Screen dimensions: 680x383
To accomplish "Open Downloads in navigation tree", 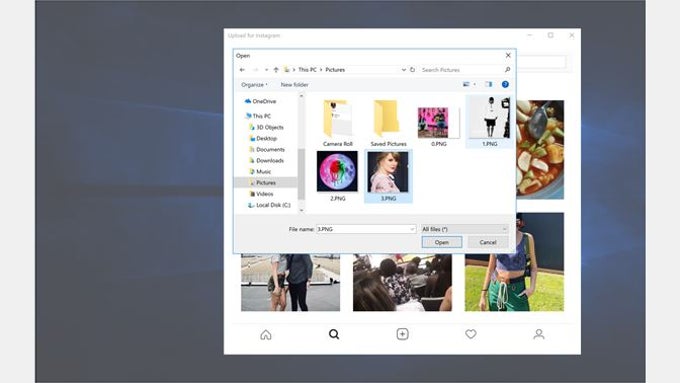I will coord(267,160).
